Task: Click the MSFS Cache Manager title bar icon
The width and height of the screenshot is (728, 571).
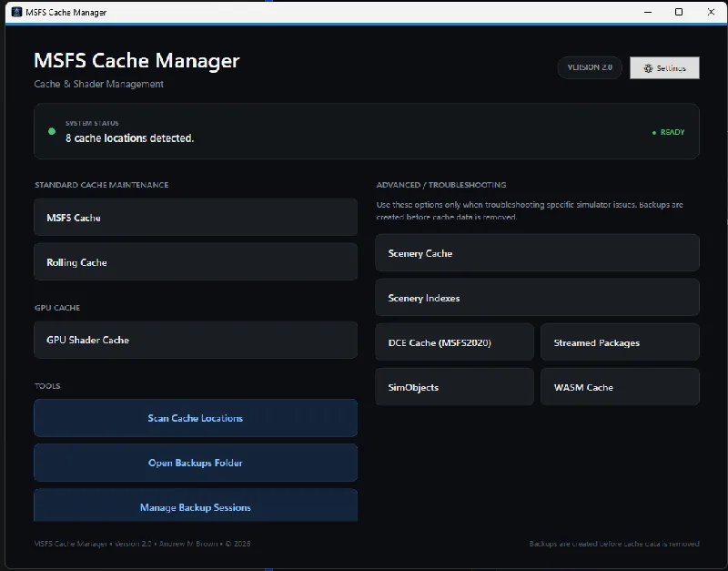Action: [16, 12]
